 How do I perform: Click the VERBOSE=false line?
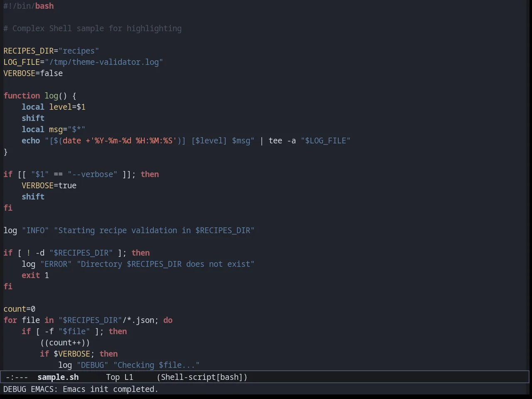click(x=33, y=73)
